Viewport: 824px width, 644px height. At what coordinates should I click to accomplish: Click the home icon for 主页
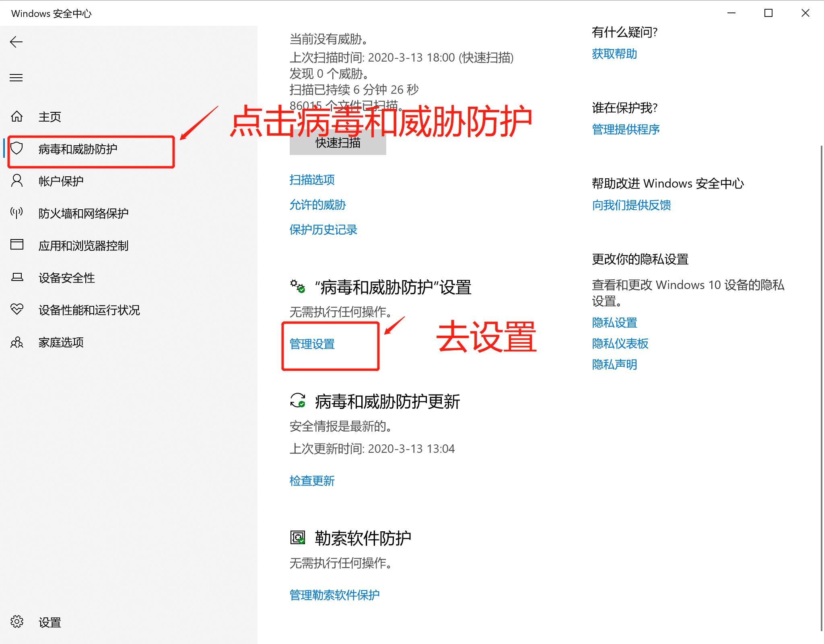click(16, 116)
